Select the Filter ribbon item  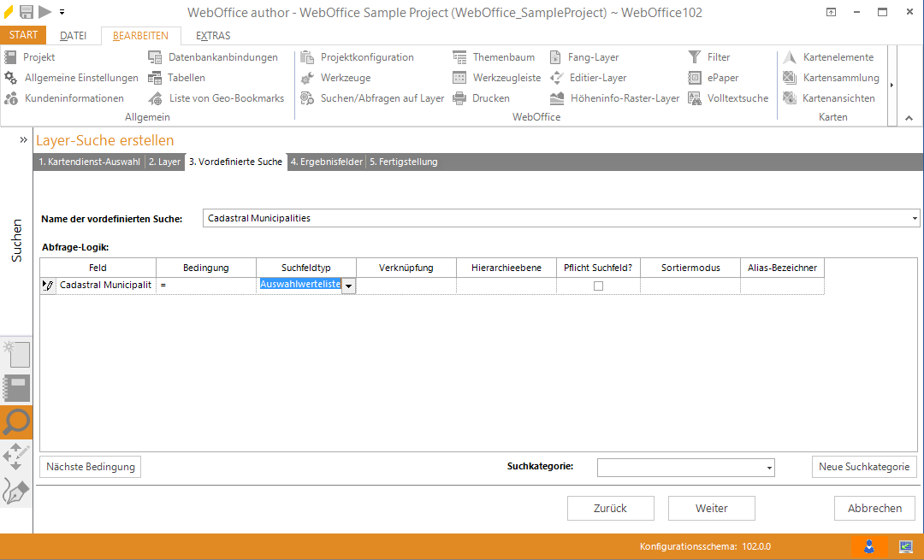718,57
